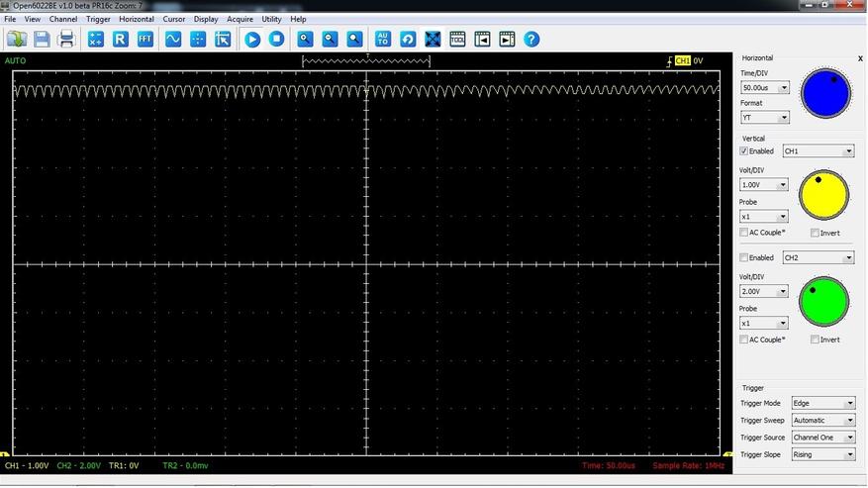Click the Print icon in toolbar
The height and width of the screenshot is (488, 868).
66,40
